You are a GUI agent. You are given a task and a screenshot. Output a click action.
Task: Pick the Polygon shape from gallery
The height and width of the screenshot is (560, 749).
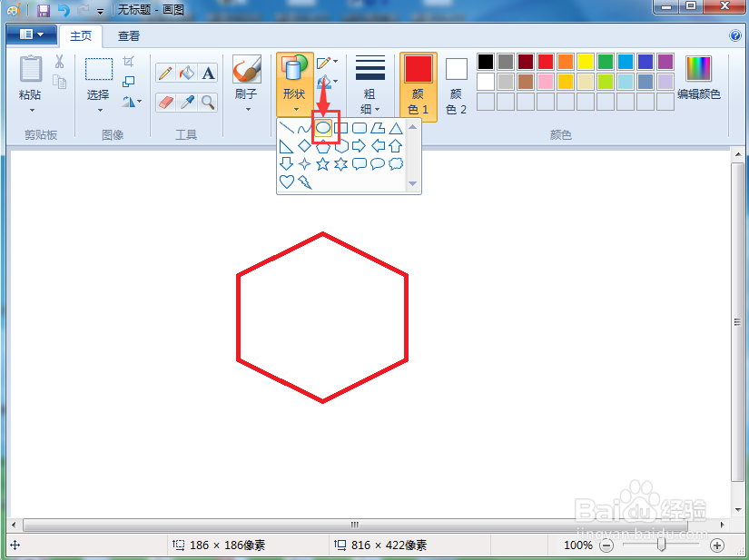point(378,128)
